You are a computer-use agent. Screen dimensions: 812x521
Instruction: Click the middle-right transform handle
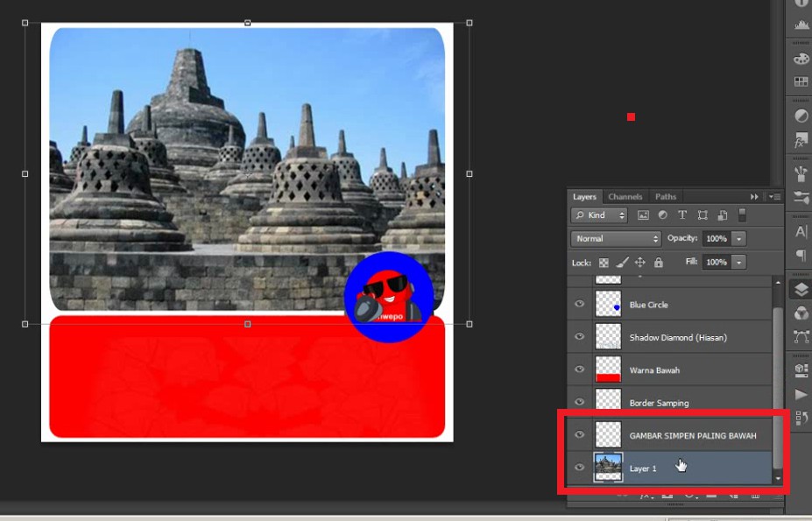470,174
